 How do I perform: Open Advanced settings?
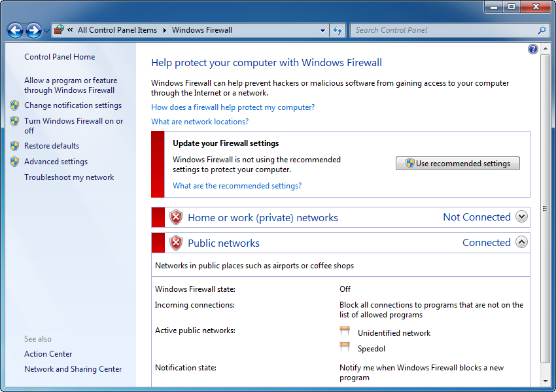click(56, 162)
